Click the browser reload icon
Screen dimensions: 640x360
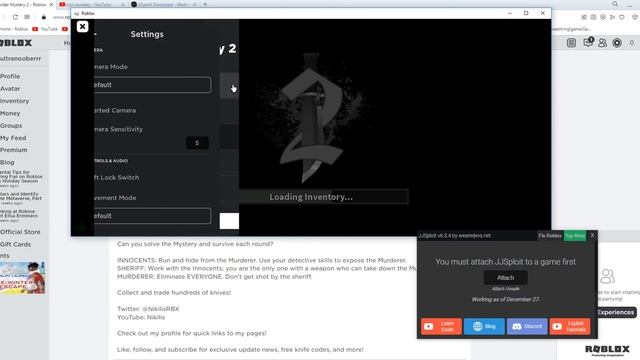pyautogui.click(x=15, y=17)
